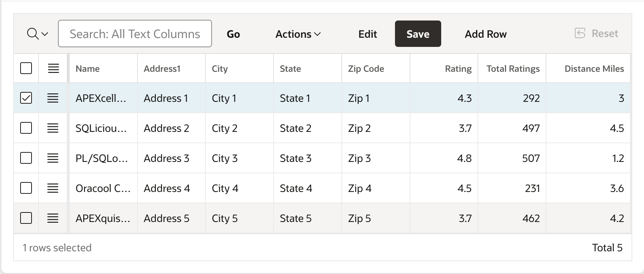This screenshot has height=274, width=644.
Task: Select the APEXquis row checkbox
Action: pyautogui.click(x=26, y=218)
